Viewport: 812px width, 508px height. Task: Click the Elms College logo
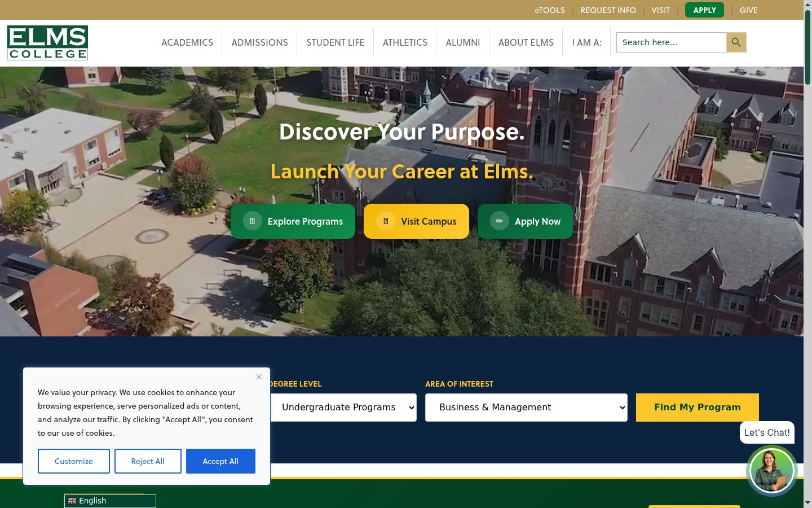[x=47, y=42]
